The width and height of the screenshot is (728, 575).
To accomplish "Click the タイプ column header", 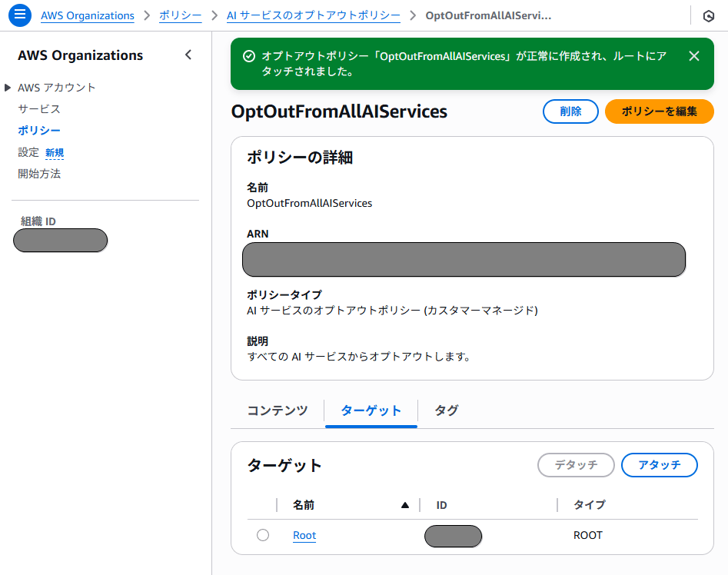I will [x=589, y=505].
